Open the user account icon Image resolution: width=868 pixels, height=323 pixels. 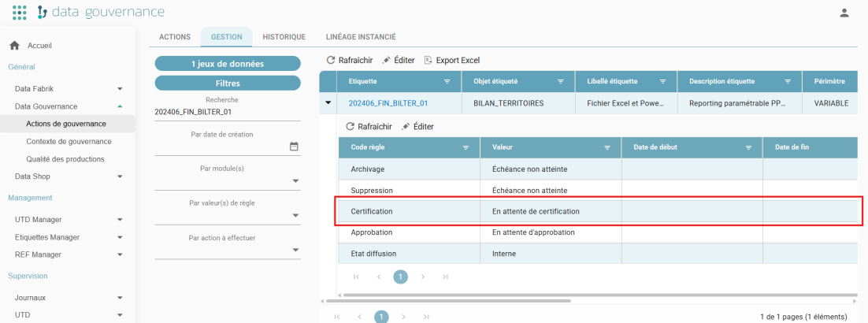844,13
